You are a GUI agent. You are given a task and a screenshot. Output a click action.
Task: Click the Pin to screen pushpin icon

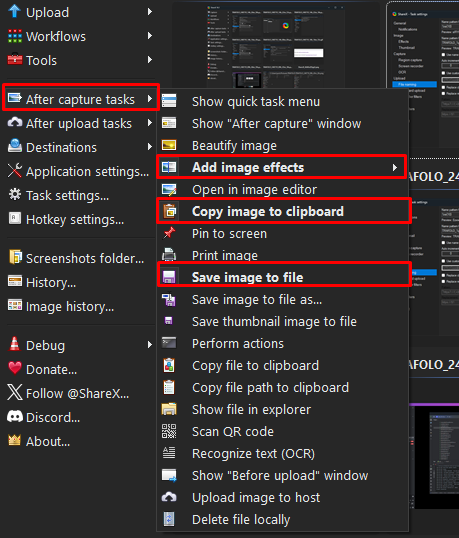tap(169, 233)
